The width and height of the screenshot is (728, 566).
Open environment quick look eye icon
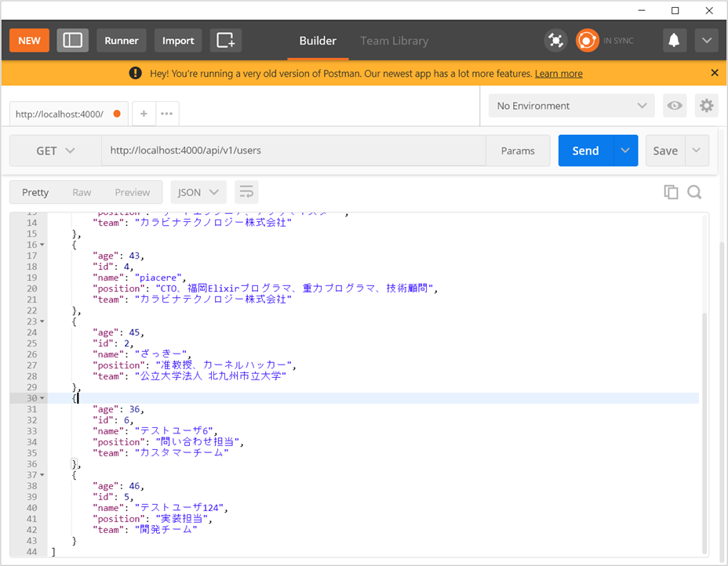click(x=675, y=105)
